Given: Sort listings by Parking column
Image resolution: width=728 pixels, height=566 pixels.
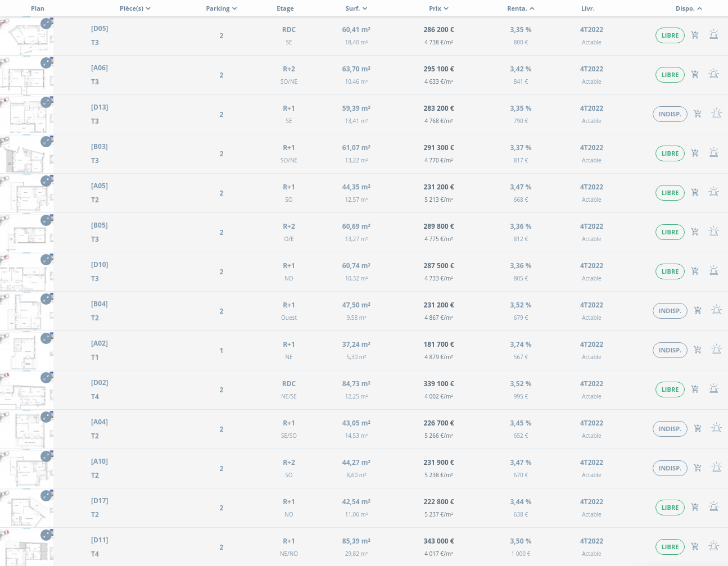Looking at the screenshot, I should click(x=221, y=8).
